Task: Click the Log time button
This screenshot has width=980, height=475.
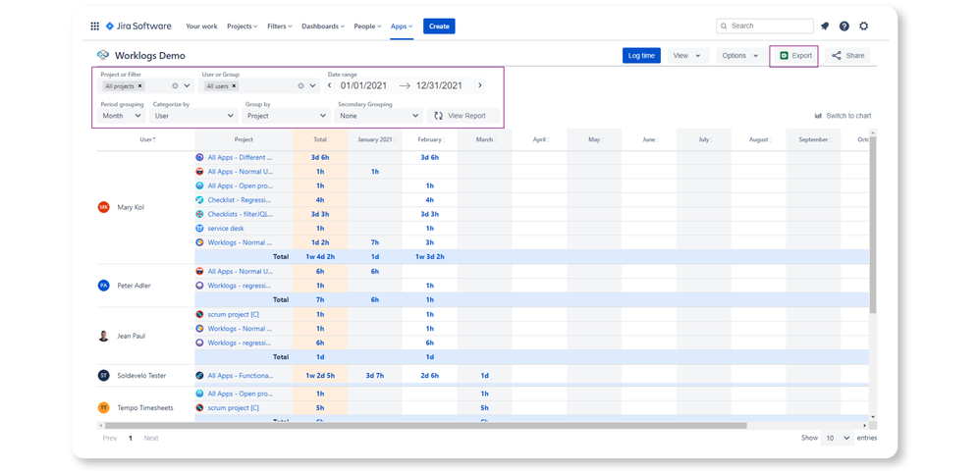Action: tap(641, 56)
